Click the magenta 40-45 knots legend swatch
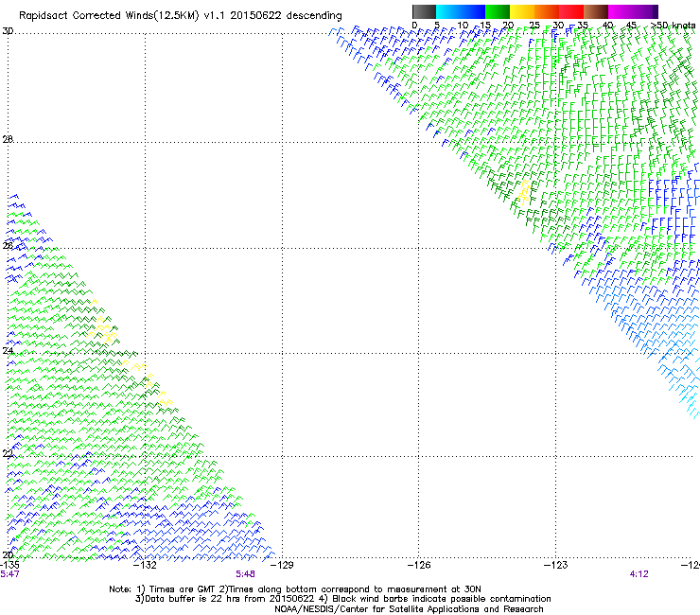Viewport: 700px width, 615px height. (621, 11)
